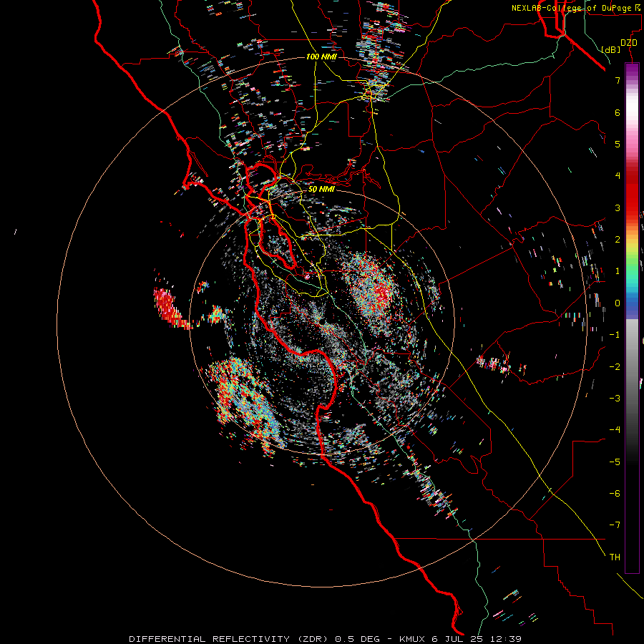The width and height of the screenshot is (644, 644).
Task: Click the -5 value on the color scale
Action: pyautogui.click(x=615, y=462)
